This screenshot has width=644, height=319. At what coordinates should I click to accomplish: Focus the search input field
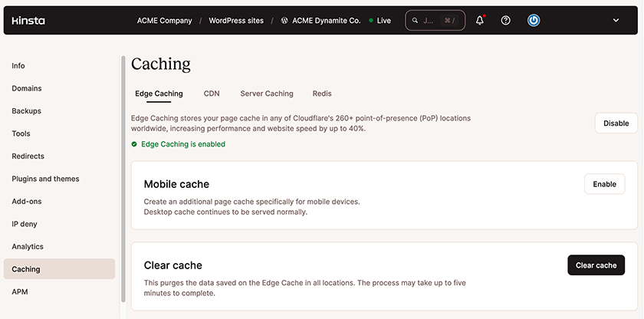click(431, 21)
